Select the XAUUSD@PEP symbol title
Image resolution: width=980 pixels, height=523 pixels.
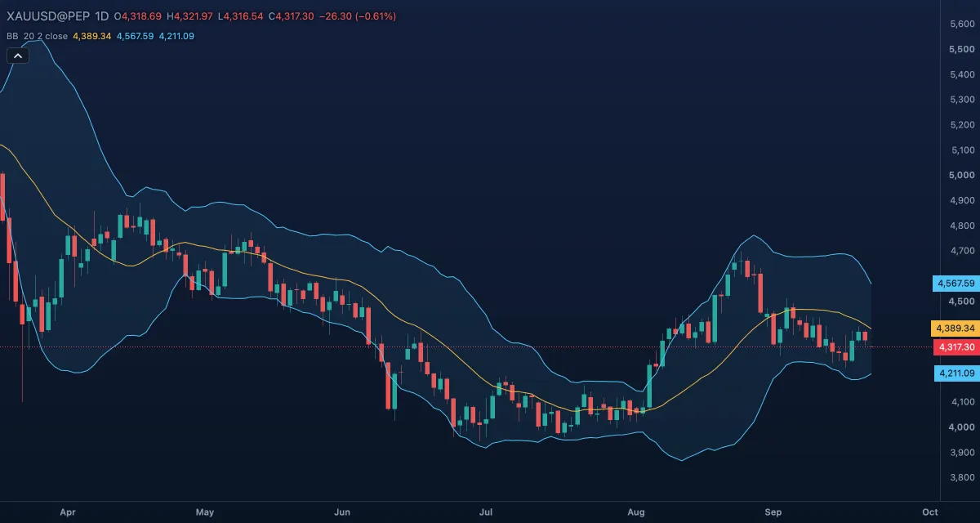coord(47,16)
